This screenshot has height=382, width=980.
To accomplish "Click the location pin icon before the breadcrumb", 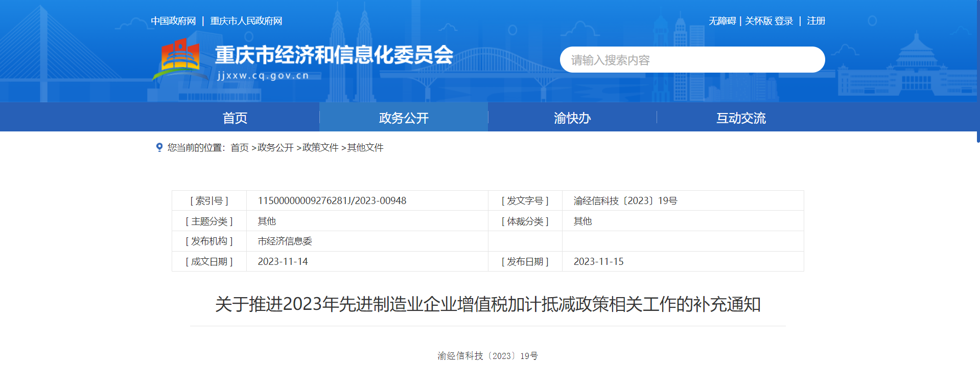I will coord(159,147).
